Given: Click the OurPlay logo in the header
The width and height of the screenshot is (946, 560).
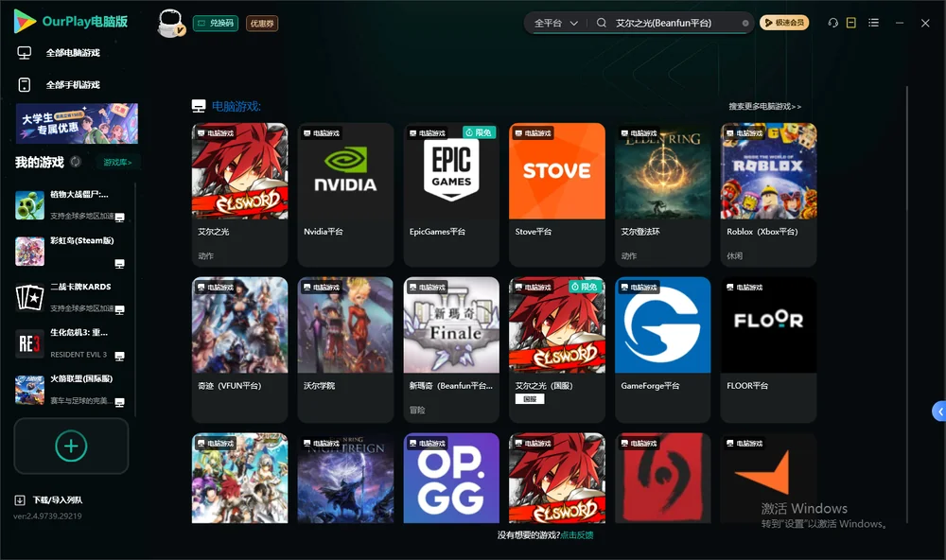Looking at the screenshot, I should (71, 22).
